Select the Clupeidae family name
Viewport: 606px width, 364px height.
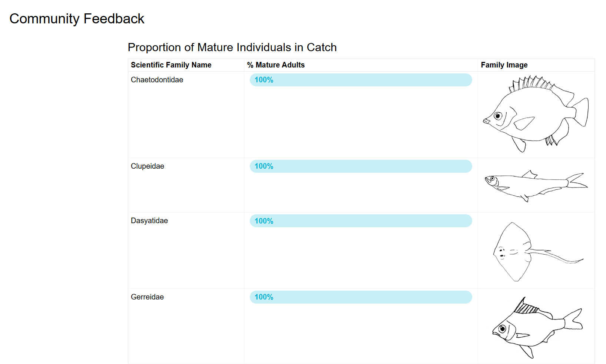click(x=147, y=166)
